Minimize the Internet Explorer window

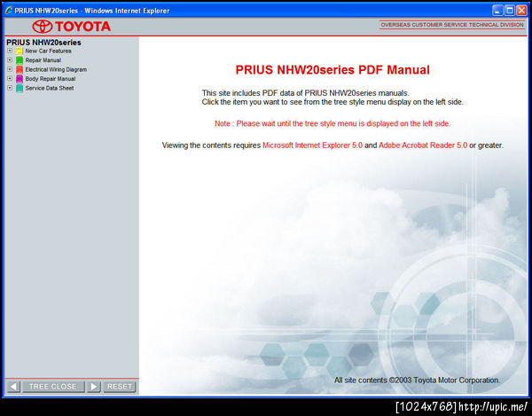coord(497,11)
